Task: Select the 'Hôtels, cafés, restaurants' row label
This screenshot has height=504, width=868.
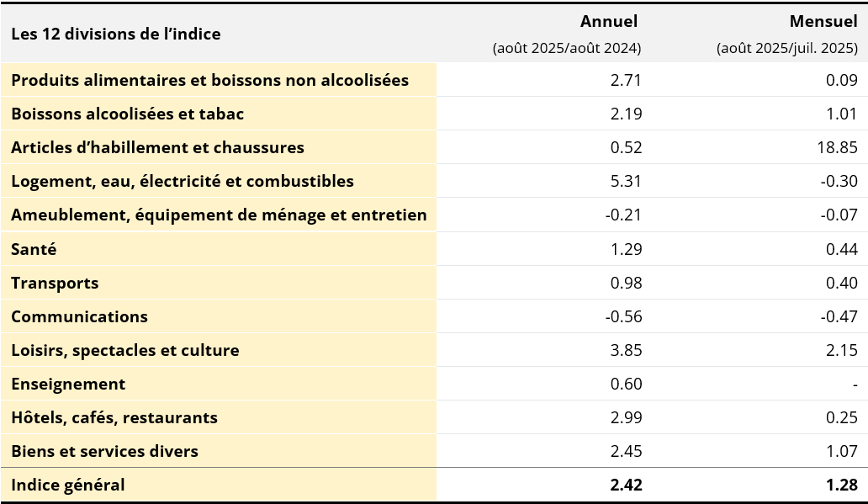Action: pyautogui.click(x=114, y=417)
